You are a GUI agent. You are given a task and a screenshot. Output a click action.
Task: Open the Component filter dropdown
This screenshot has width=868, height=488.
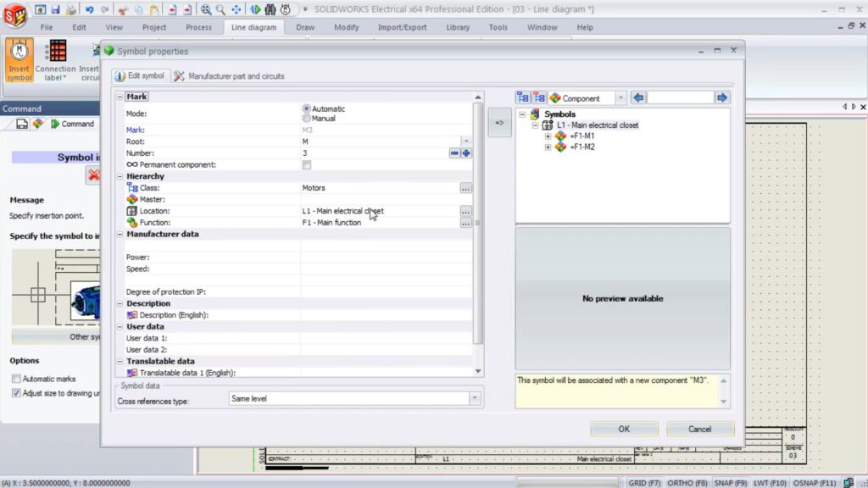coord(620,98)
